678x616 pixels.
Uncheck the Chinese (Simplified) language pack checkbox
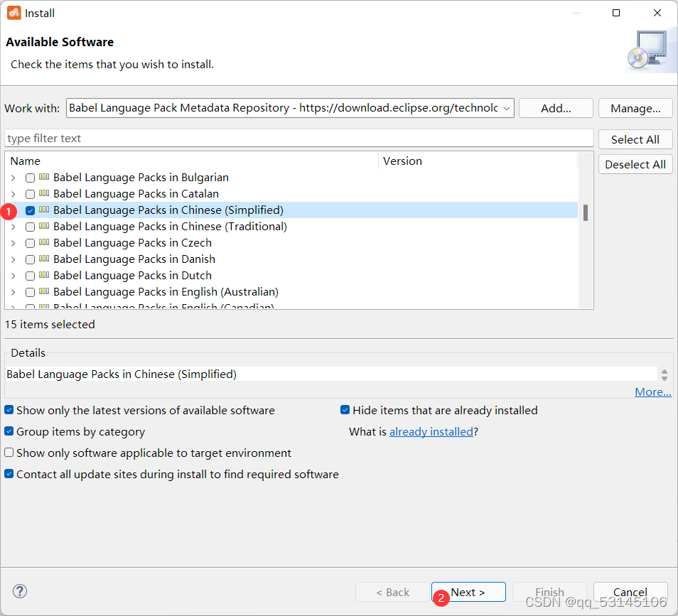pos(31,210)
